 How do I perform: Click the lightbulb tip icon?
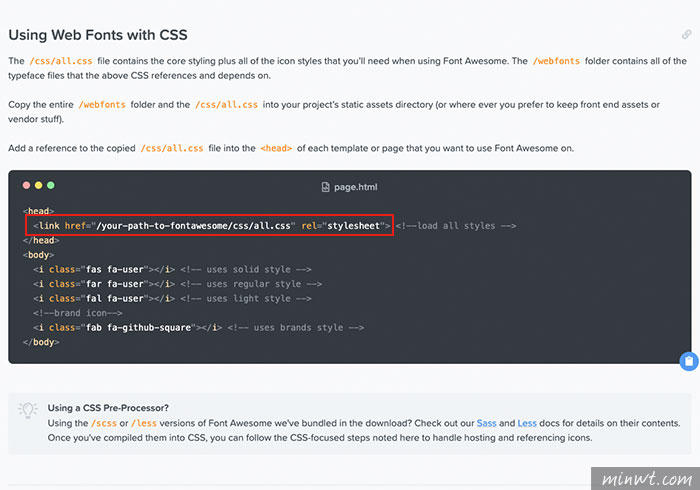[x=28, y=410]
